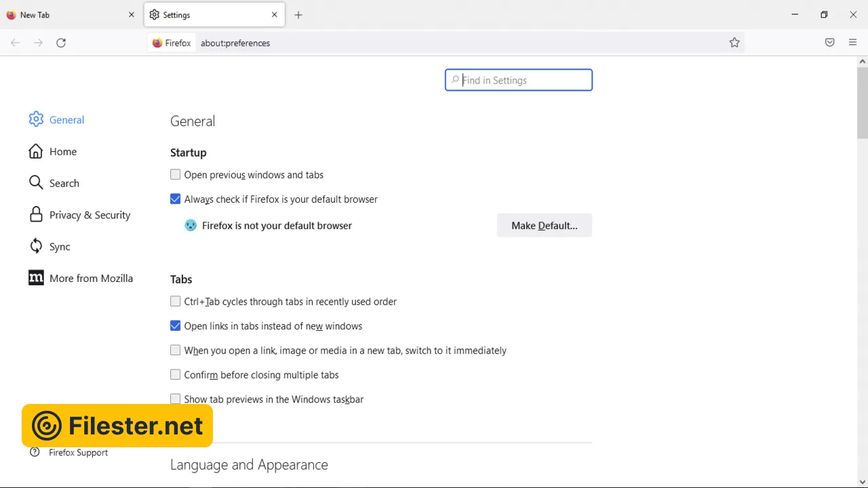The image size is (868, 488).
Task: Enable Open previous windows and tabs
Action: [x=176, y=175]
